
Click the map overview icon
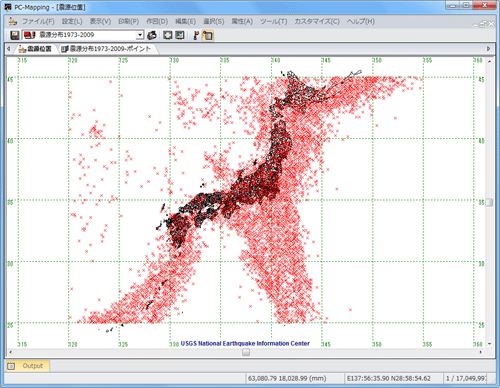click(180, 35)
